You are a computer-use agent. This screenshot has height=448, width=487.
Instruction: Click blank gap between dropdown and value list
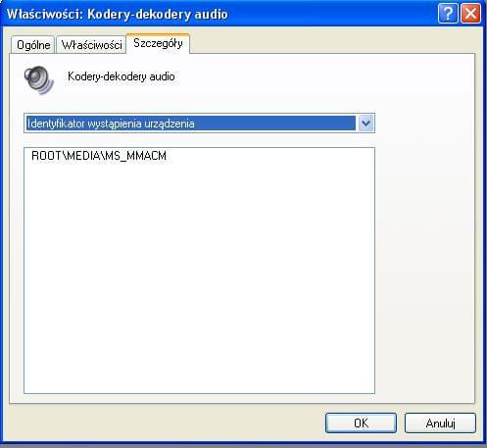pyautogui.click(x=199, y=140)
